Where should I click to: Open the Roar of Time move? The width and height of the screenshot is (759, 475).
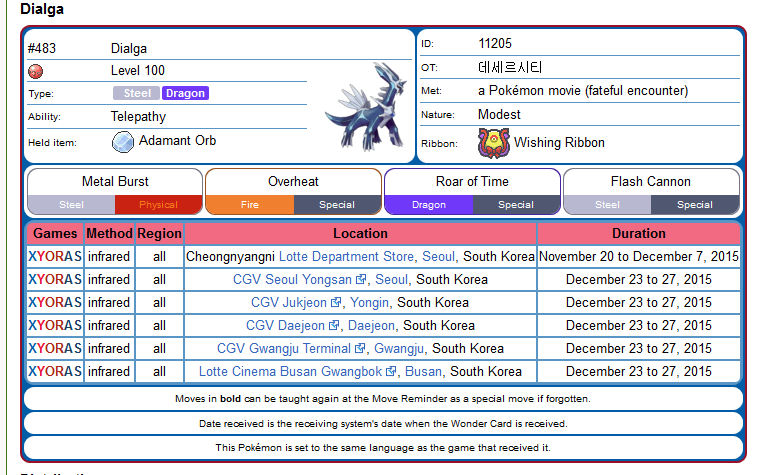click(472, 182)
